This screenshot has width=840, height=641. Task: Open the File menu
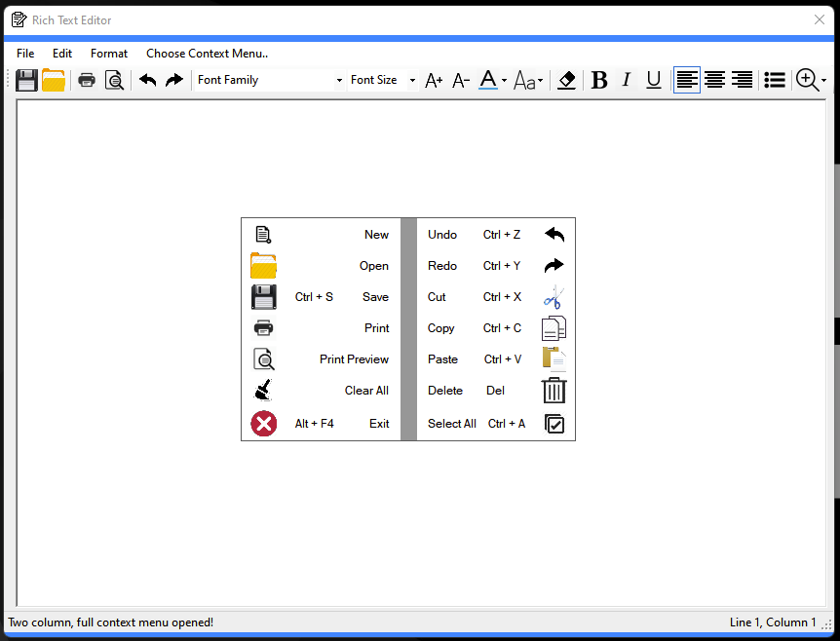click(25, 54)
